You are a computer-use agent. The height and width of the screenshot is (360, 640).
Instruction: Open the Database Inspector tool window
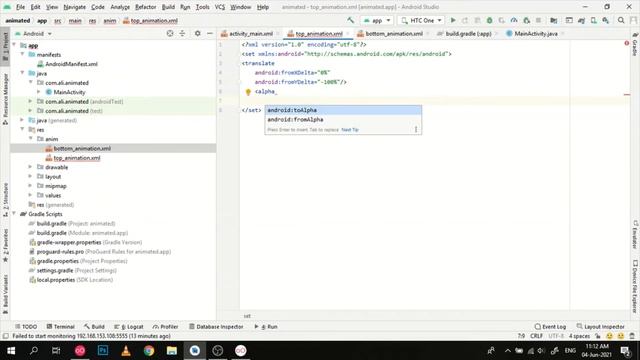216,327
